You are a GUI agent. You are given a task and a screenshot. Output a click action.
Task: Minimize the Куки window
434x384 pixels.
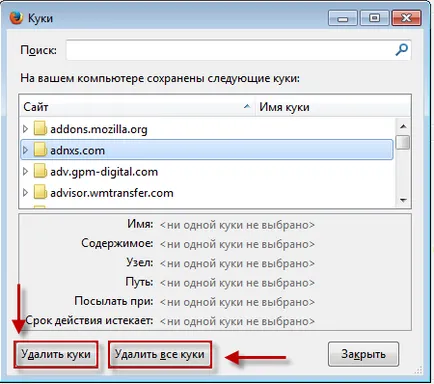342,18
